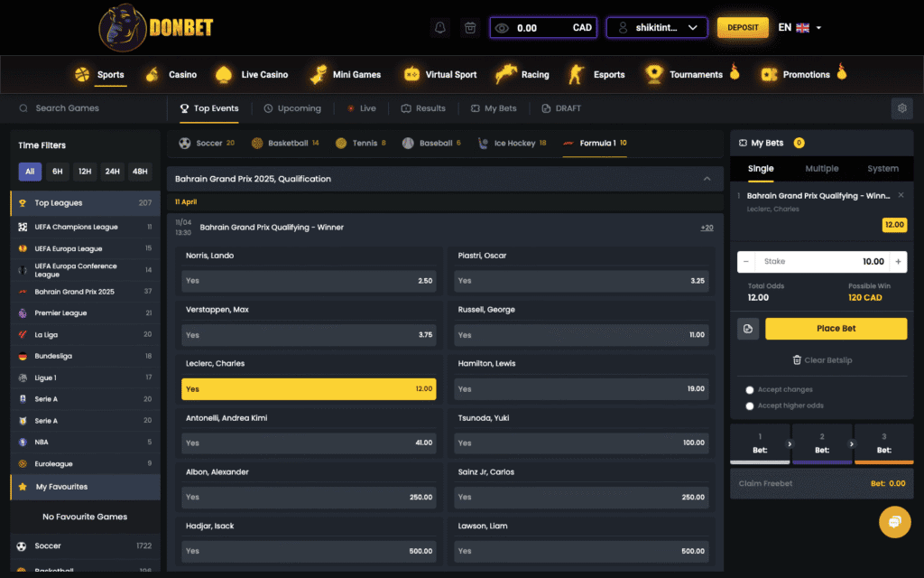
Task: Open the Promotions page
Action: click(x=804, y=74)
